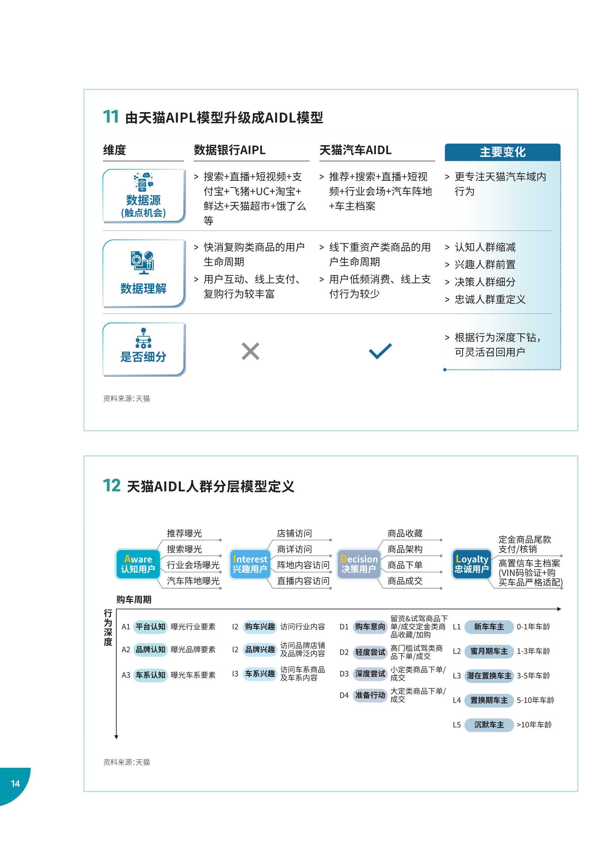Click the value >10年车龄
Screen dimensions: 614x868
click(534, 725)
